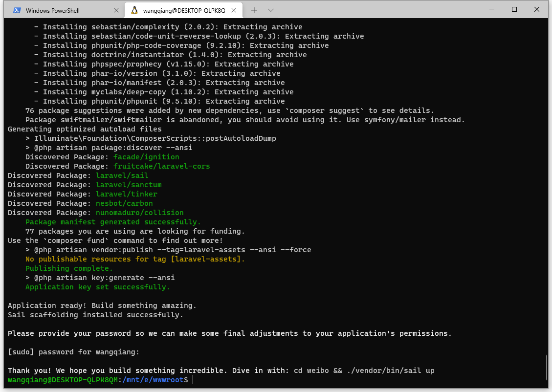Click the "Application key set successfully." message

click(x=91, y=287)
